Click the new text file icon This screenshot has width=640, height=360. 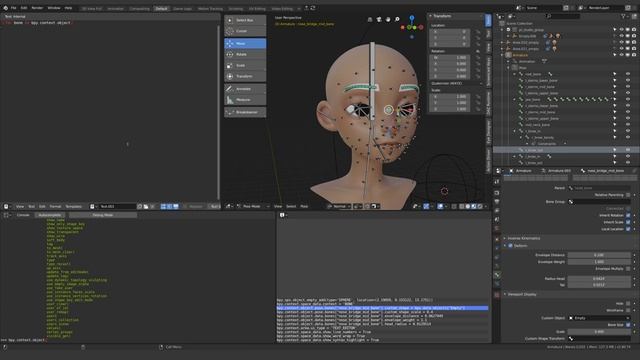[x=140, y=207]
